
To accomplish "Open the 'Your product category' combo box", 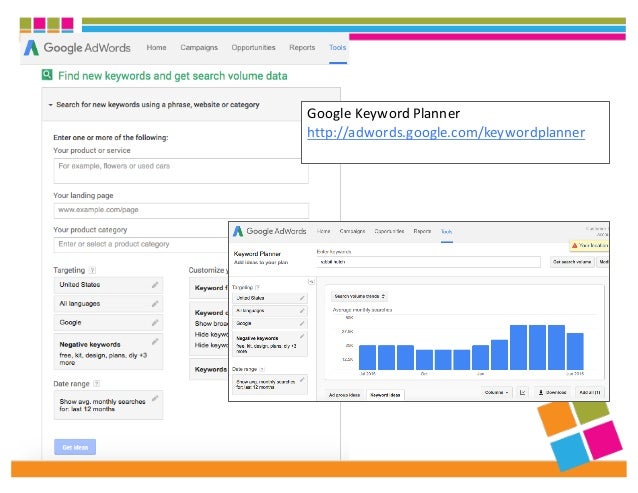I will point(141,244).
